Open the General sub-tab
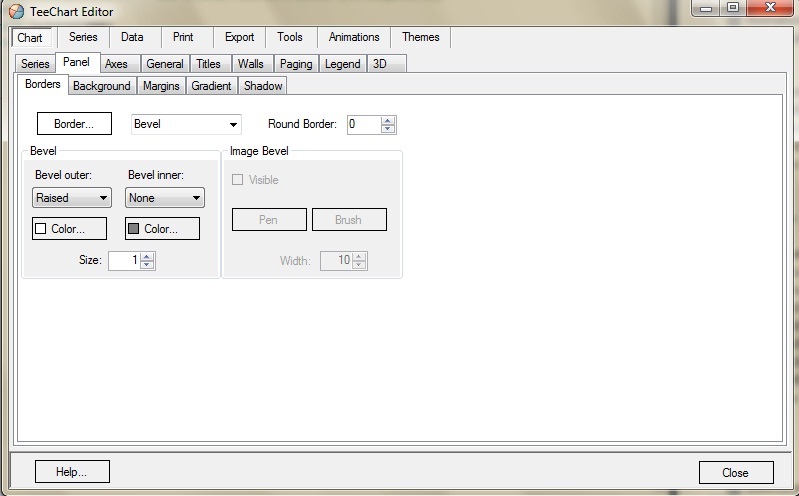This screenshot has height=496, width=799. [x=165, y=64]
